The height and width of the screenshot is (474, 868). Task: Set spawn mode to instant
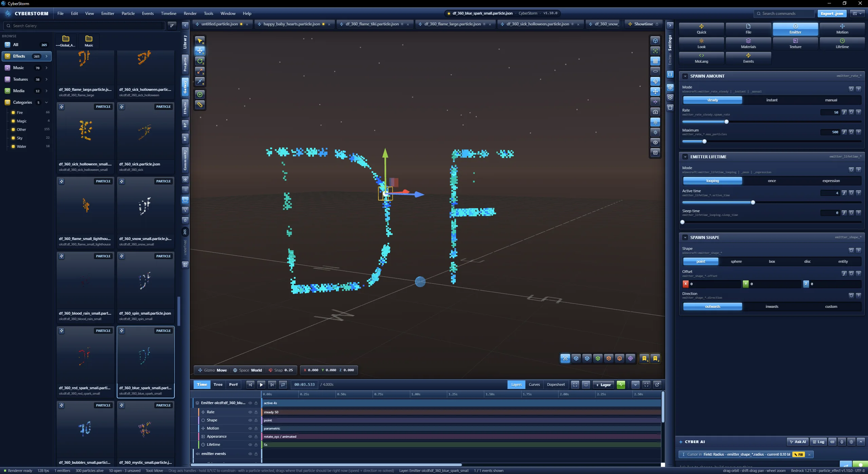772,100
